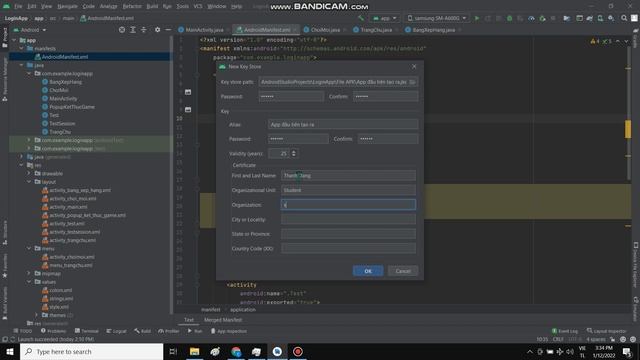Switch to BangXepHang.java editor tab
The width and height of the screenshot is (640, 360).
click(x=433, y=30)
